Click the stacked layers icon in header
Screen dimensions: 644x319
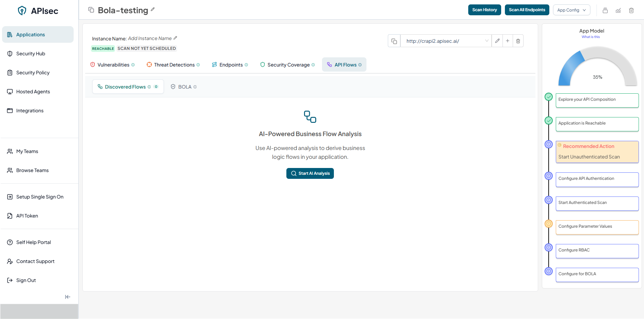point(605,11)
